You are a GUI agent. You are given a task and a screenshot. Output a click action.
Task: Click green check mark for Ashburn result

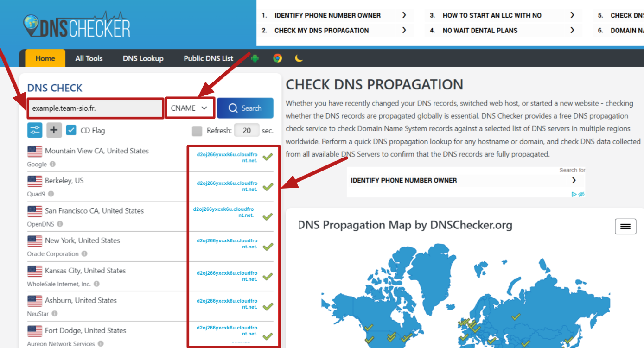point(268,306)
